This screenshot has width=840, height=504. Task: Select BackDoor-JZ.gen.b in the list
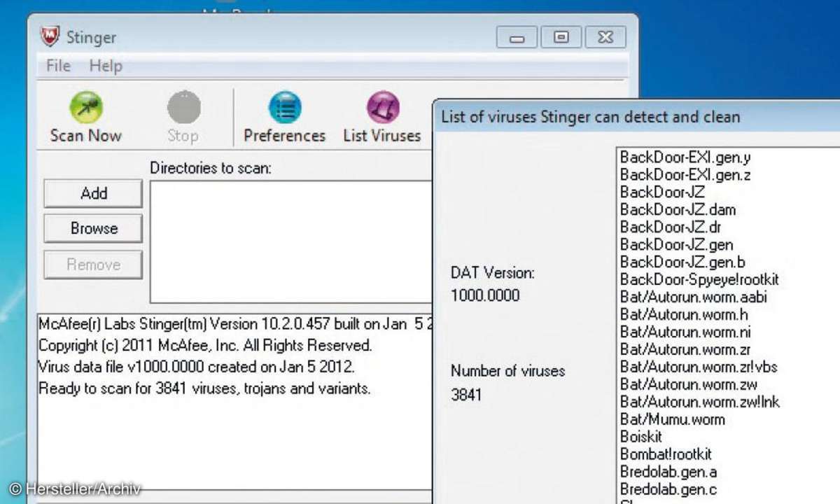tap(682, 262)
